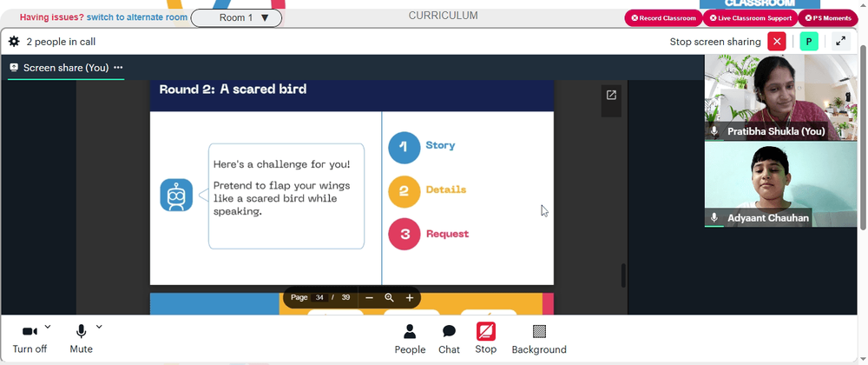
Task: Click the Details label on slide
Action: [445, 190]
